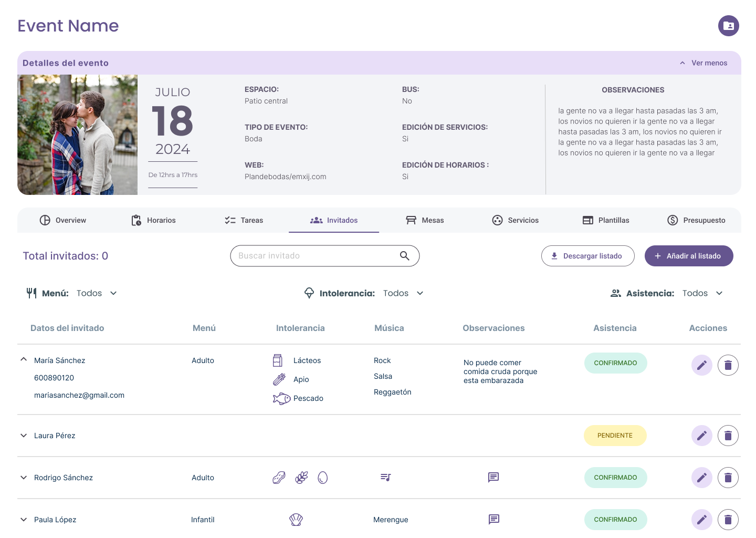The height and width of the screenshot is (538, 756).
Task: Click Descargar listado button
Action: pos(587,256)
